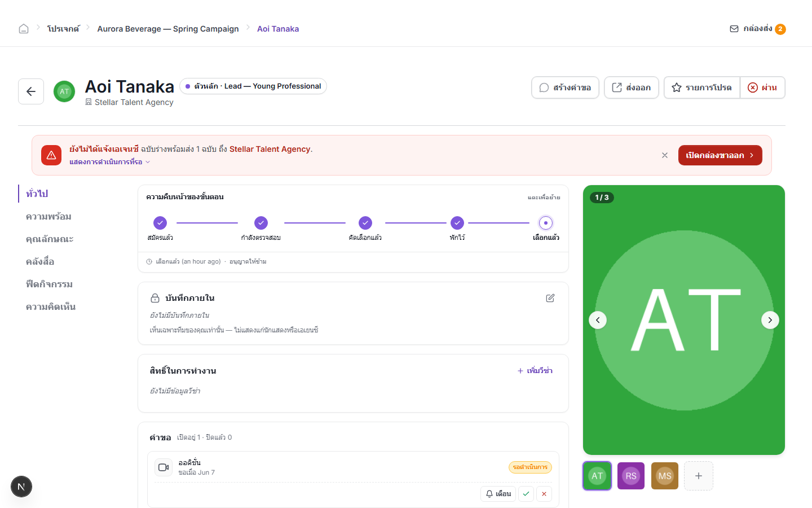Viewport: 812px width, 508px height.
Task: Click the เปิดอยู่ 1 · ปิดแล้ว 0 text
Action: click(x=205, y=437)
